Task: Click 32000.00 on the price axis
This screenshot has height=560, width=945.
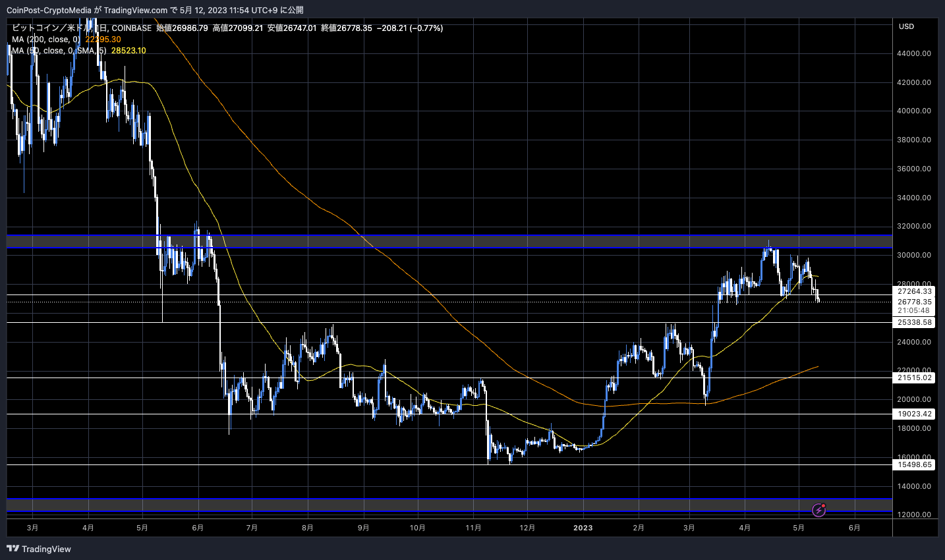Action: click(914, 226)
